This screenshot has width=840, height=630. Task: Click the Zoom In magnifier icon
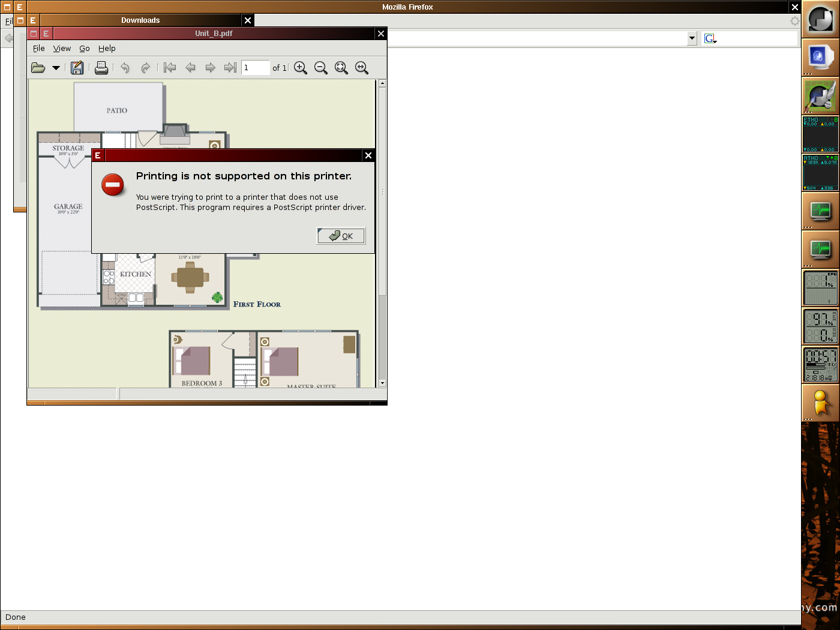click(x=301, y=68)
